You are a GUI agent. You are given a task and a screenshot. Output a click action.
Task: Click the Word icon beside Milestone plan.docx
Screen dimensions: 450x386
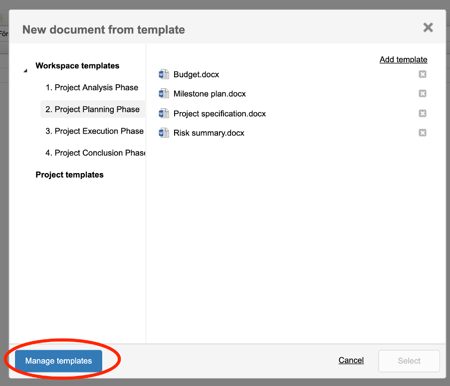[x=163, y=94]
